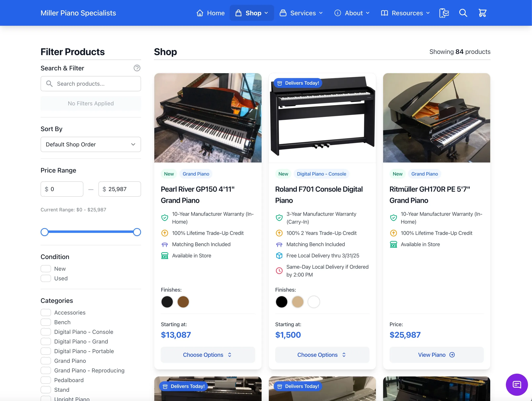
Task: Click warranty shield icon on Ritmüller card
Action: pyautogui.click(x=393, y=218)
